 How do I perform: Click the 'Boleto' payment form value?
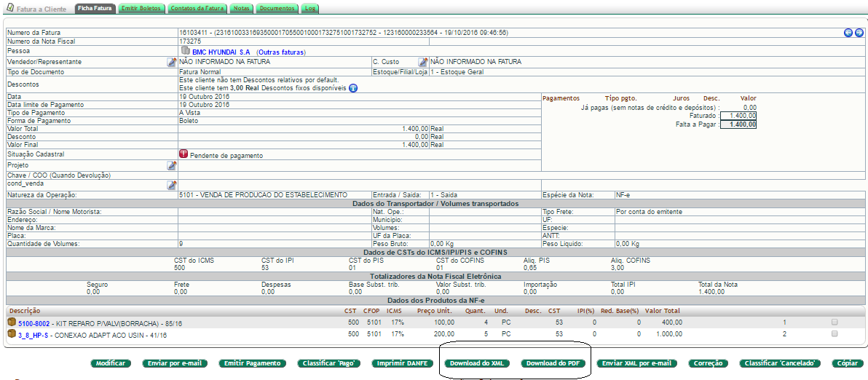(189, 120)
